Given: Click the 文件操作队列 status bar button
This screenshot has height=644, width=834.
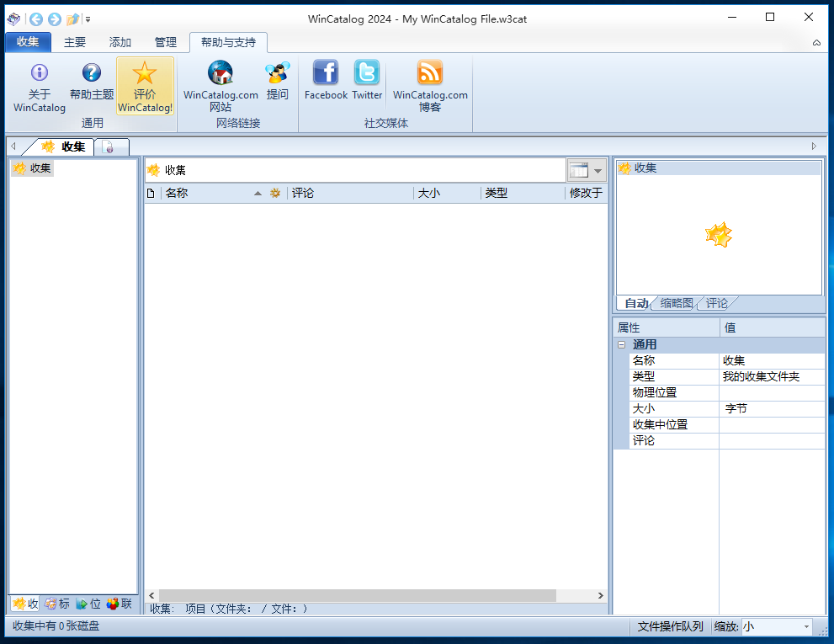Looking at the screenshot, I should click(670, 626).
